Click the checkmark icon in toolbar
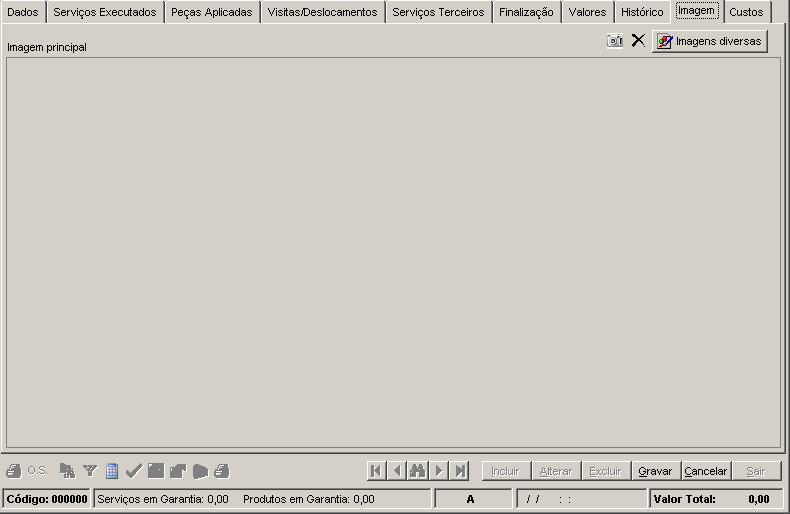 [134, 471]
